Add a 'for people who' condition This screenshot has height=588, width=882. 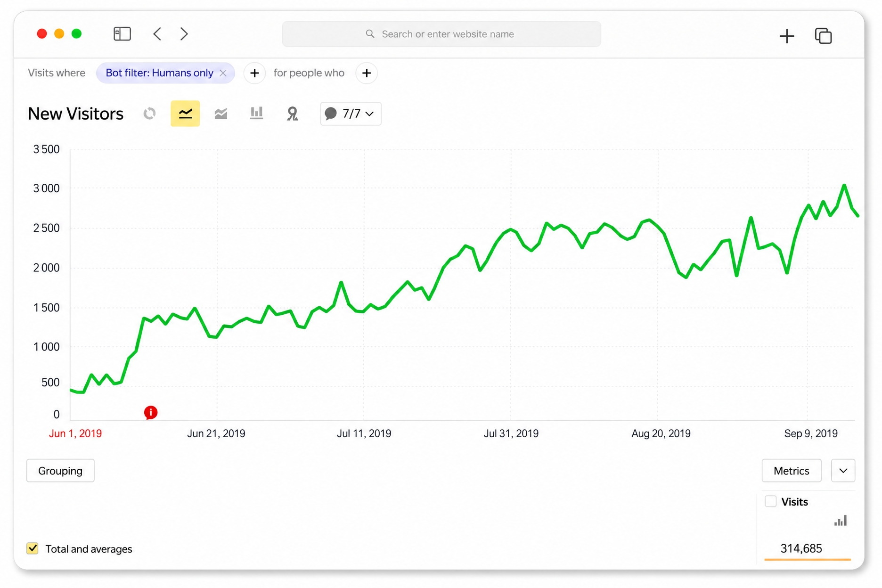tap(367, 73)
